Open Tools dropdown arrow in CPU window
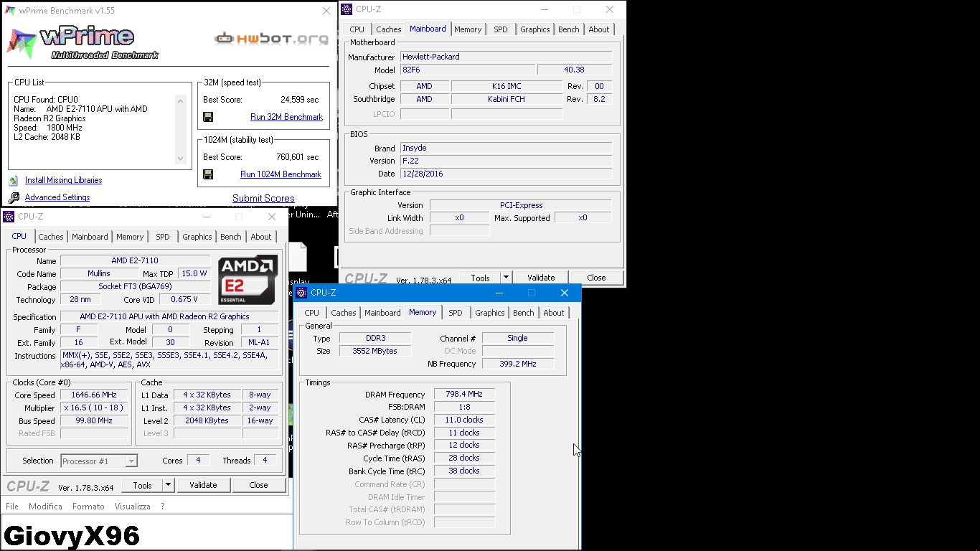Image resolution: width=980 pixels, height=551 pixels. [168, 485]
